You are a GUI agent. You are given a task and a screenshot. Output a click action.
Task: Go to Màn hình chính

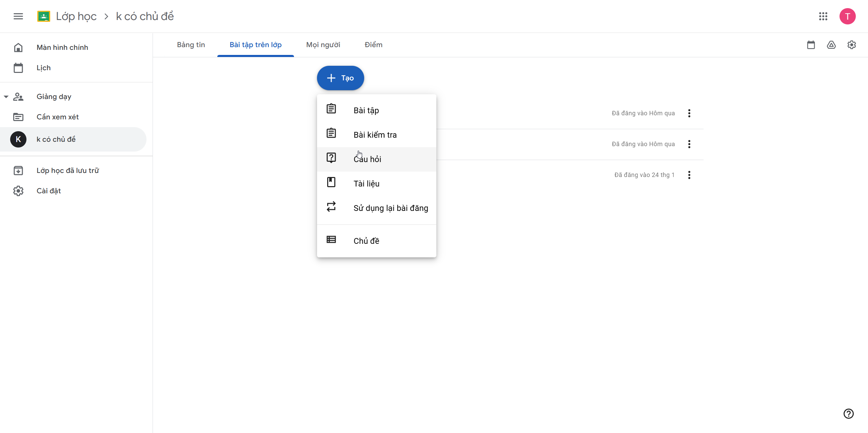point(62,47)
